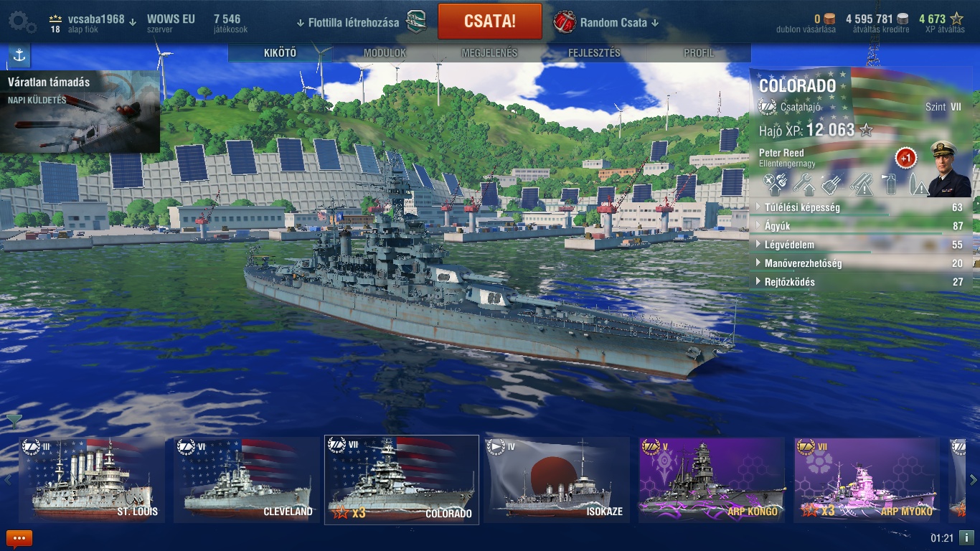Switch to the FEJLESZTÉS tab
Image resolution: width=980 pixels, height=551 pixels.
point(594,53)
